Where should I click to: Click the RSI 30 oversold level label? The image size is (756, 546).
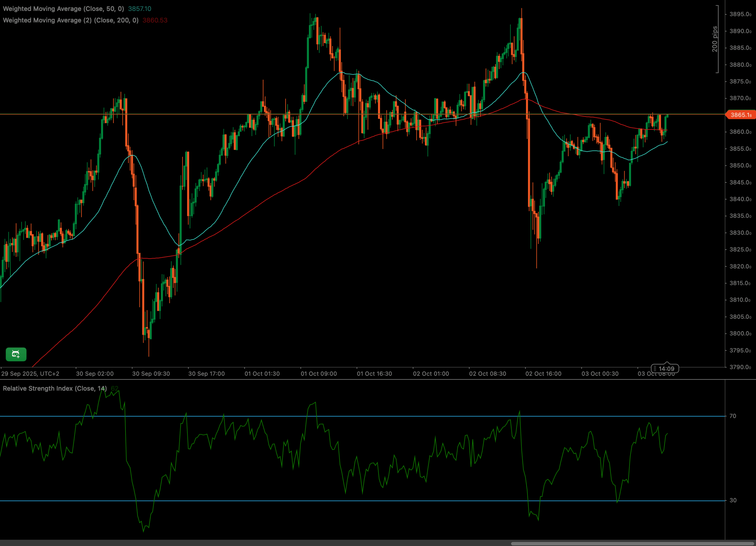(x=733, y=500)
